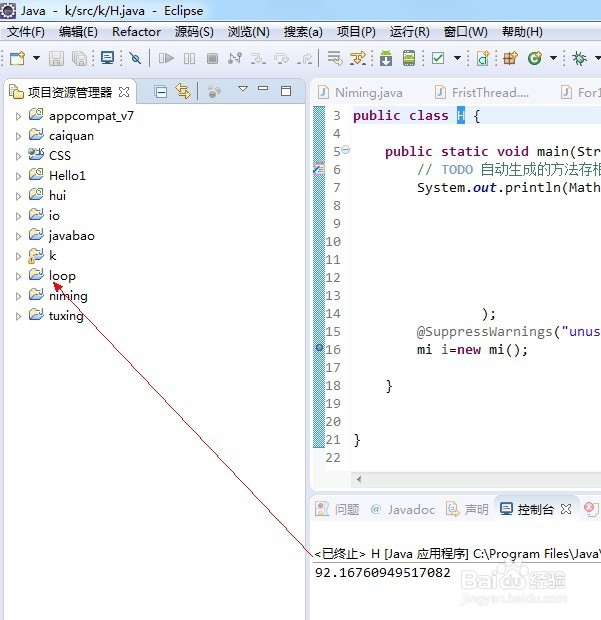Close the 项目资源管理器 view
Viewport: 601px width, 620px height.
124,92
